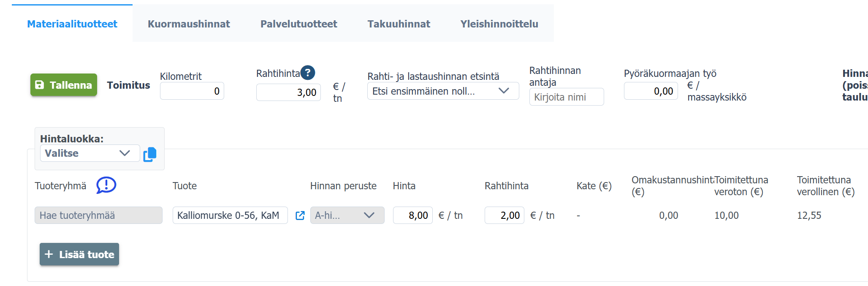Open the Hintaluokka Valitse dropdown
Viewport: 868px width, 286px height.
(90, 153)
